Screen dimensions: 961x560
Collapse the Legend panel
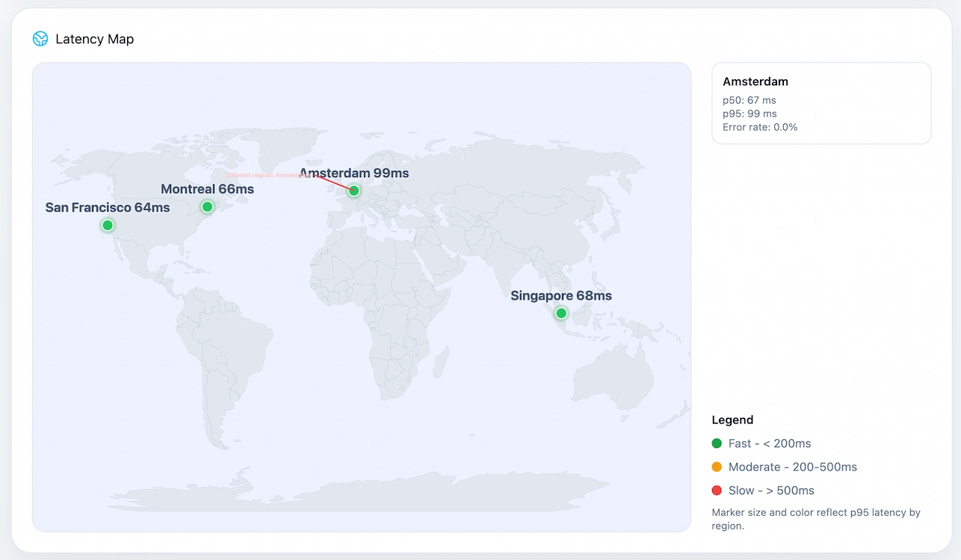tap(732, 420)
